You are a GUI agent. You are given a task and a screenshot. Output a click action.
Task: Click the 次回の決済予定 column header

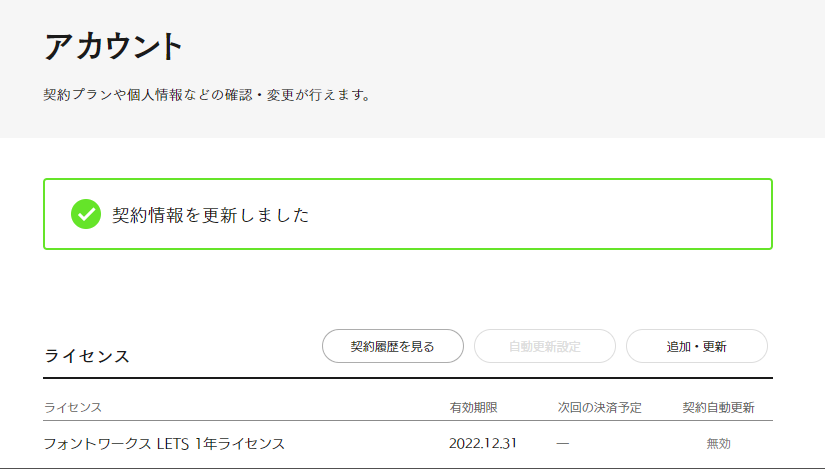pyautogui.click(x=600, y=407)
